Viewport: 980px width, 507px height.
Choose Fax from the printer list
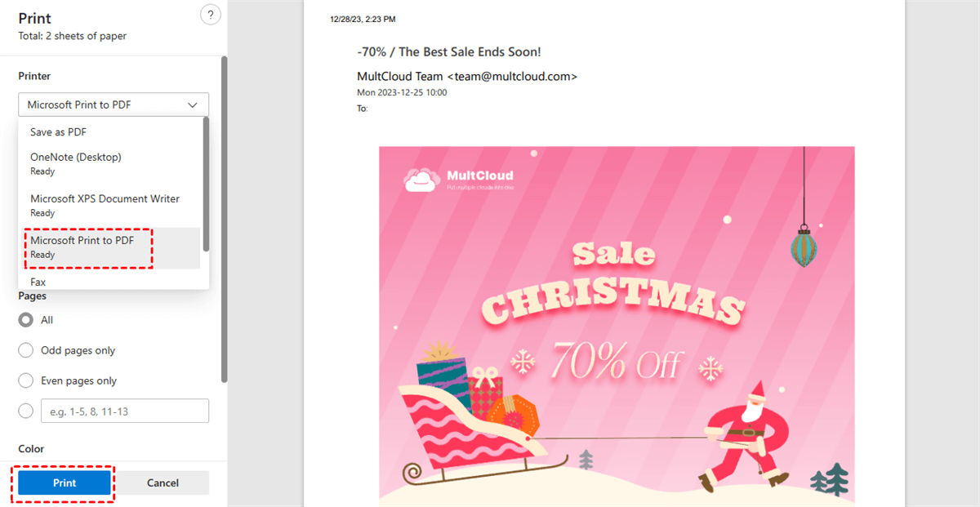[109, 282]
